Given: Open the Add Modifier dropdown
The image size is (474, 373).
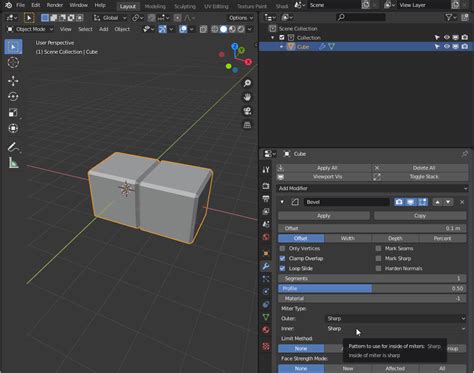Looking at the screenshot, I should click(x=372, y=188).
